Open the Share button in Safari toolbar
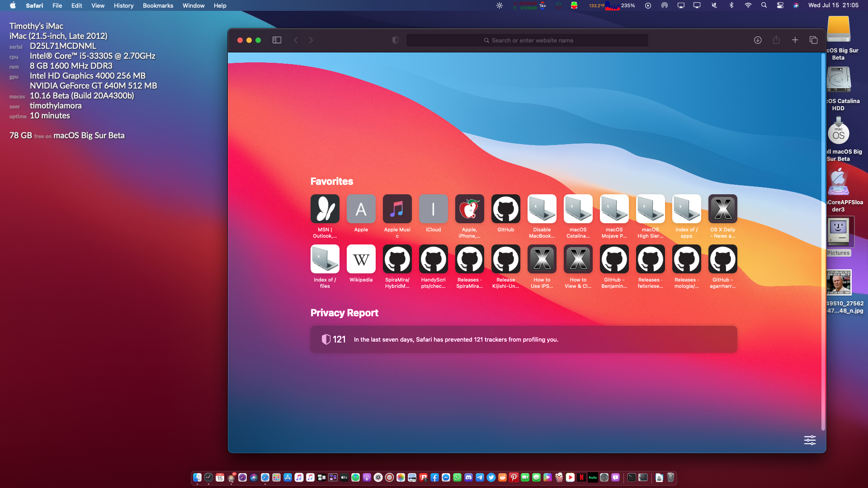 pyautogui.click(x=776, y=40)
